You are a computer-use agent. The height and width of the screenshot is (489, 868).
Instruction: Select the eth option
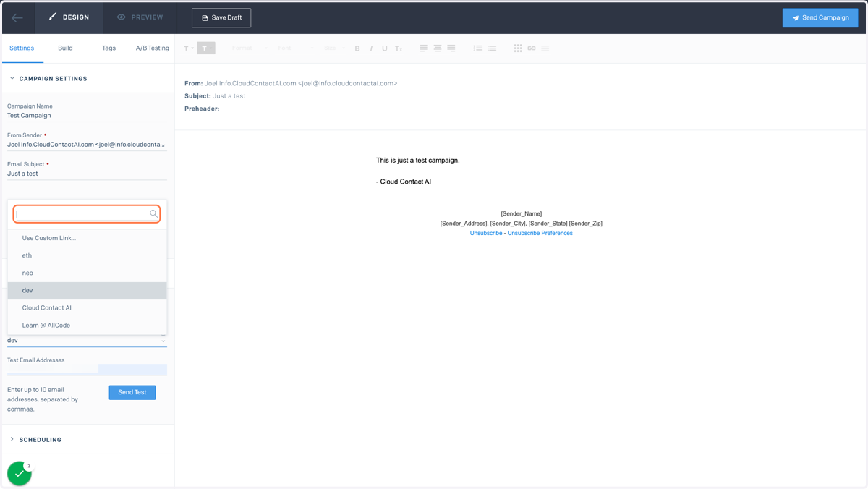click(x=87, y=255)
